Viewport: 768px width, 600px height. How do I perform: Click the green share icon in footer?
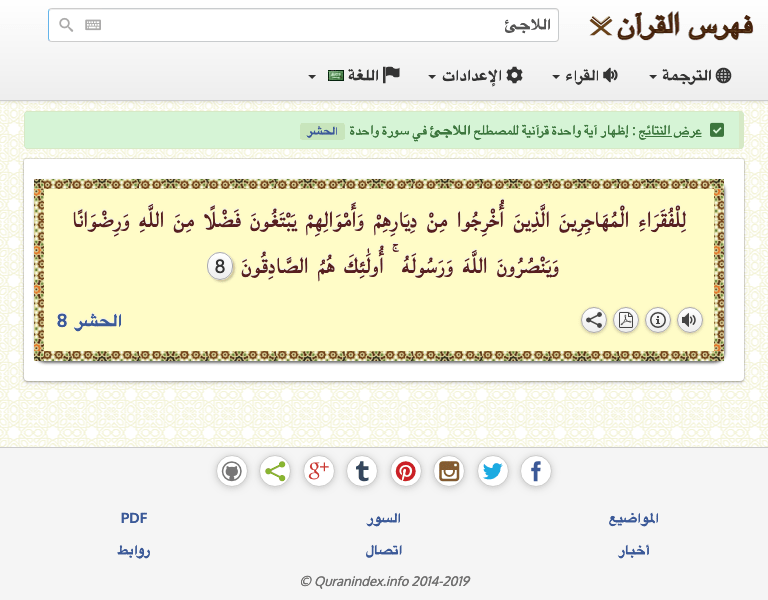(x=275, y=472)
